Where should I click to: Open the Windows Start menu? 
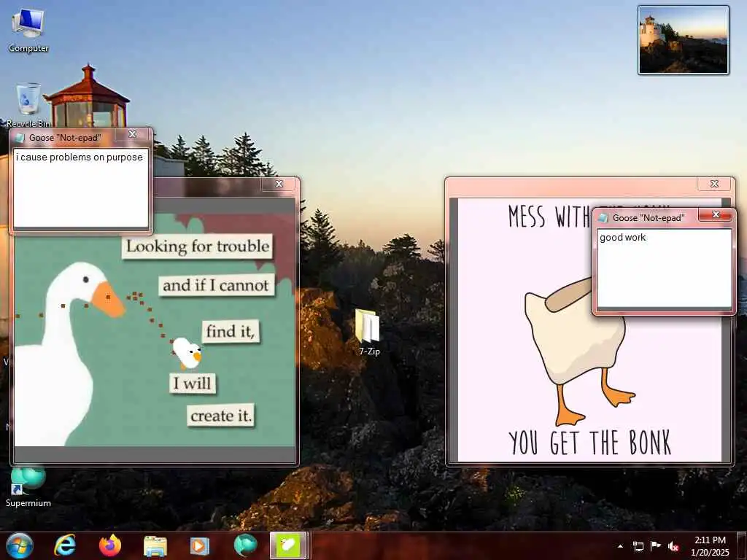pyautogui.click(x=20, y=545)
